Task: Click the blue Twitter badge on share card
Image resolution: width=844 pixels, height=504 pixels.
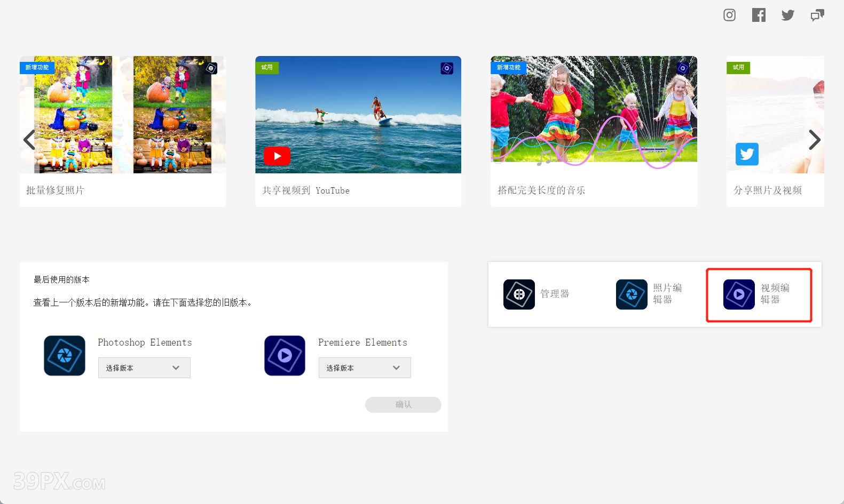Action: [x=747, y=155]
